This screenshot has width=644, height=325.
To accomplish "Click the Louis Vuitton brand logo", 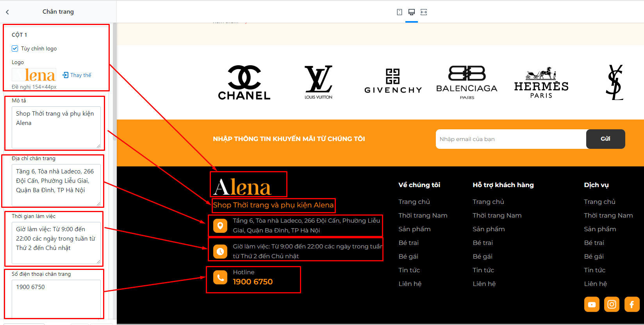I will tap(319, 82).
